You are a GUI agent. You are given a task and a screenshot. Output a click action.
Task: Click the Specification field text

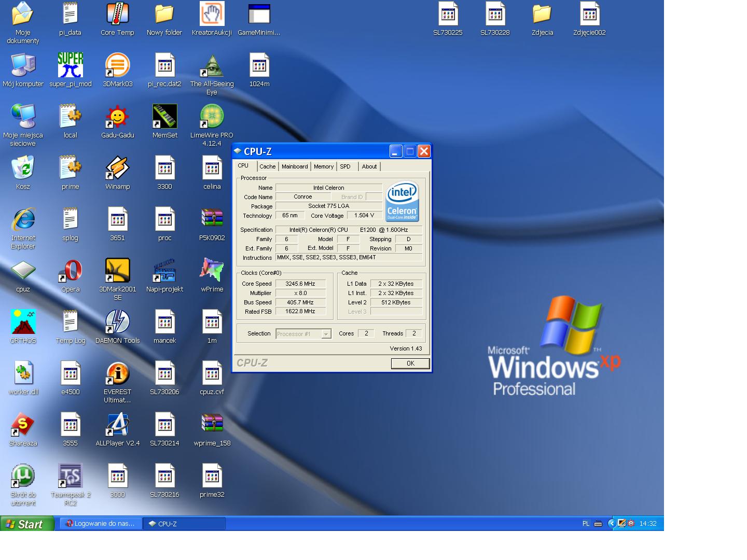pyautogui.click(x=349, y=230)
